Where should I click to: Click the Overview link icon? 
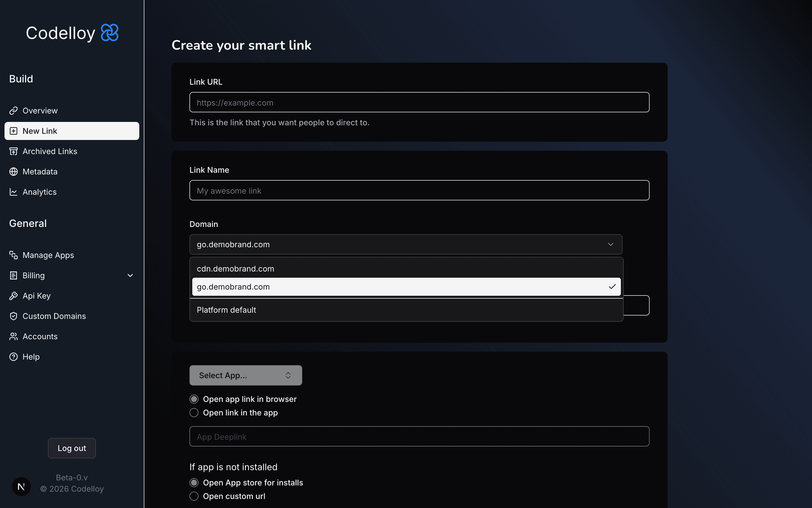14,111
